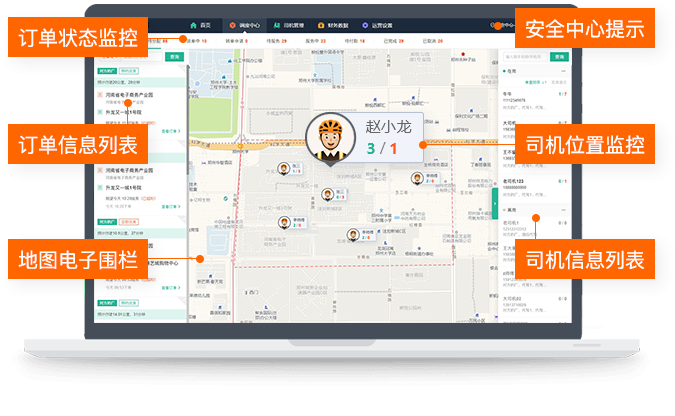Viewport: 675px width, 416px height.
Task: Click green 查询 button in order panel
Action: click(175, 57)
